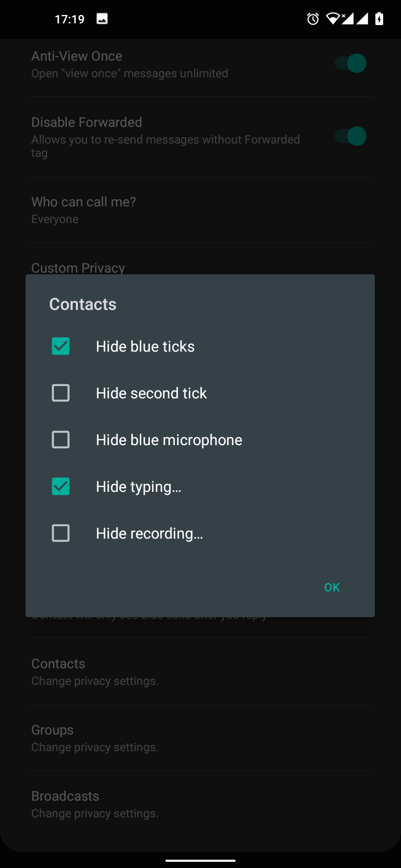Enable Hide second tick checkbox
Viewport: 401px width, 868px height.
pyautogui.click(x=61, y=393)
